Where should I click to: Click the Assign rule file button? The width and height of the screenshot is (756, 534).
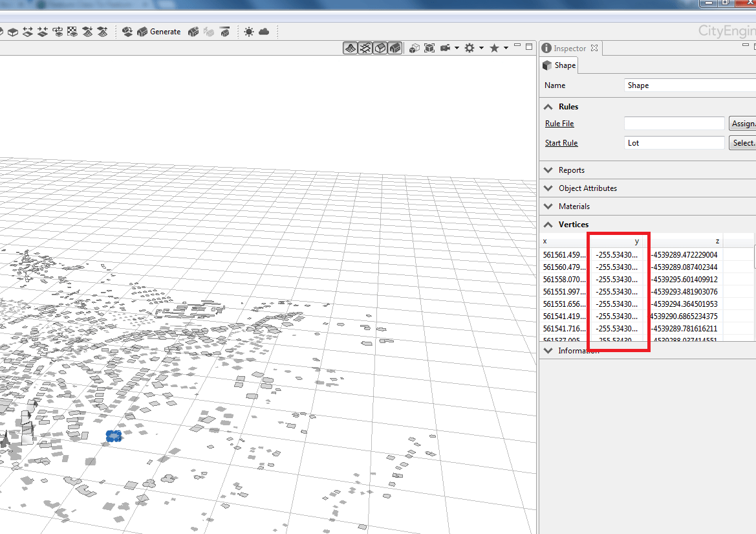pyautogui.click(x=742, y=123)
